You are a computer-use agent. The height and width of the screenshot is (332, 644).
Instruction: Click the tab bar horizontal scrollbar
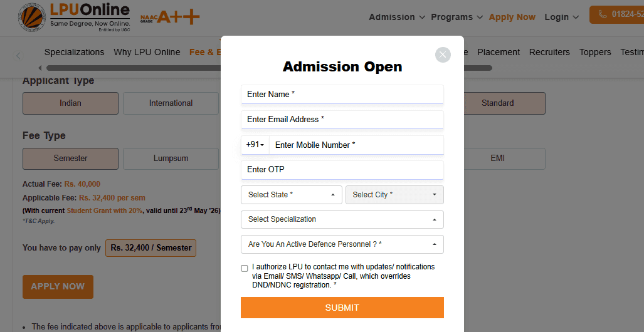[x=269, y=68]
